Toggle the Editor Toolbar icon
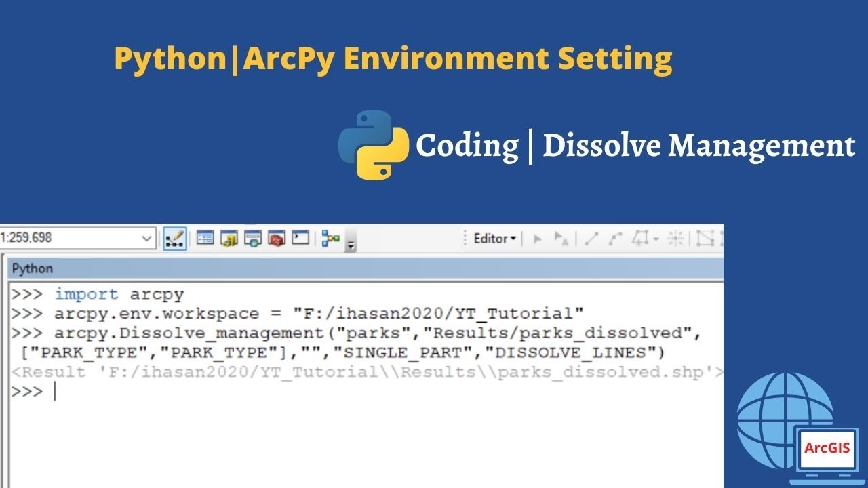Screen dimensions: 868x488 tap(175, 239)
